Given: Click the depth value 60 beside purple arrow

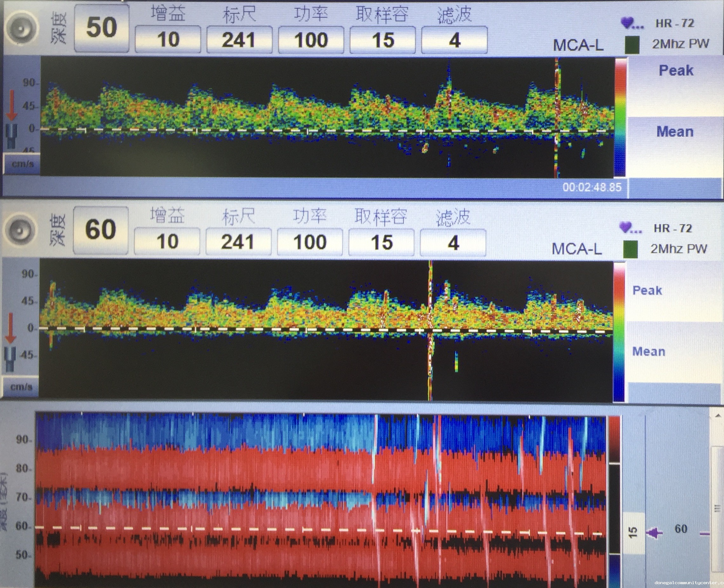Looking at the screenshot, I should click(681, 529).
